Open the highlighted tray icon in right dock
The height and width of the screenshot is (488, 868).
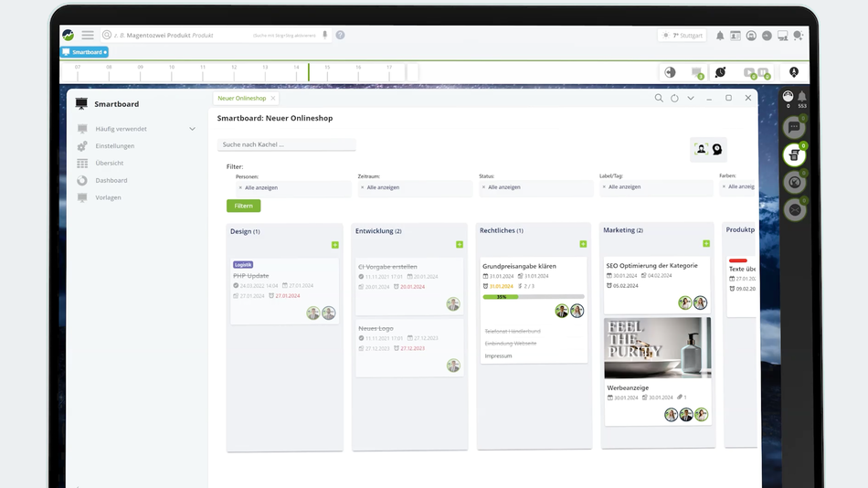click(794, 155)
